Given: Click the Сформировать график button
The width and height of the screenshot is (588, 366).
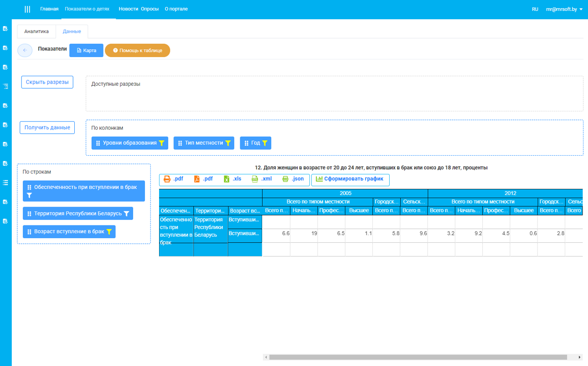Looking at the screenshot, I should pos(350,179).
